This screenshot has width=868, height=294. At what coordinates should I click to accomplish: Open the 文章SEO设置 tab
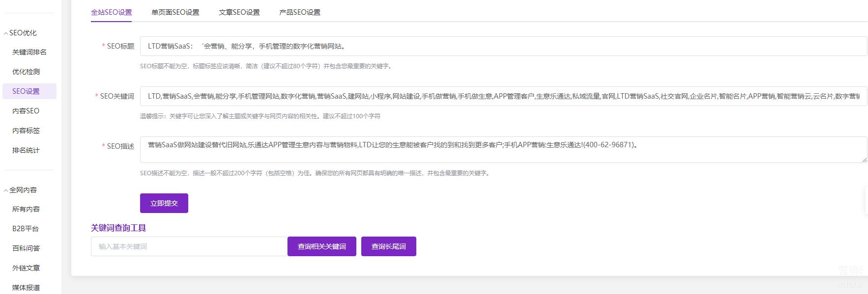click(x=239, y=12)
